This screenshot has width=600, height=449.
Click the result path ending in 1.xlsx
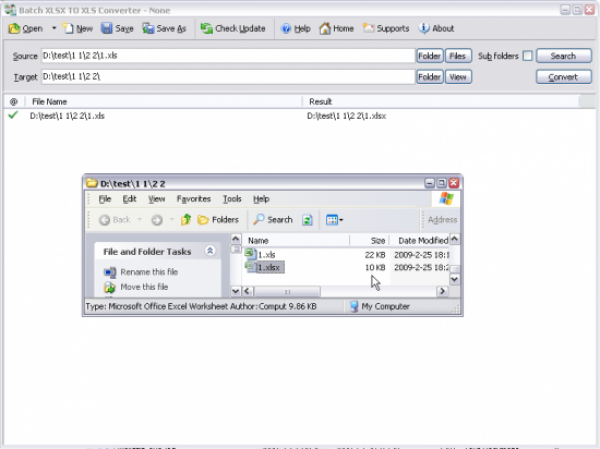pos(346,116)
